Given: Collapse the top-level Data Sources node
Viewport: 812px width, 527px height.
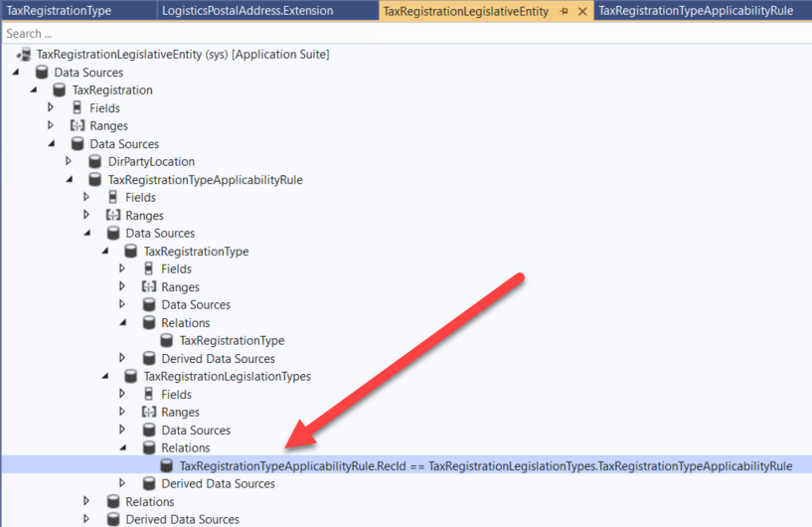Looking at the screenshot, I should [x=16, y=72].
